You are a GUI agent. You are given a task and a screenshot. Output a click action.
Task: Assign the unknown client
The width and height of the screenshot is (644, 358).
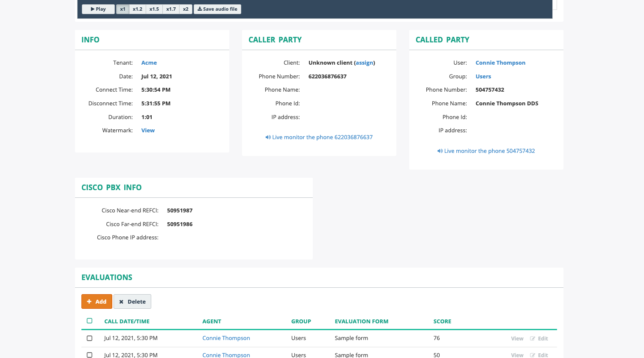pyautogui.click(x=364, y=63)
